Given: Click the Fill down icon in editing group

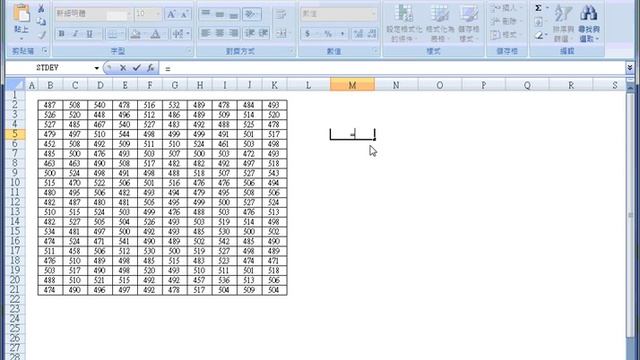Looking at the screenshot, I should [x=538, y=22].
